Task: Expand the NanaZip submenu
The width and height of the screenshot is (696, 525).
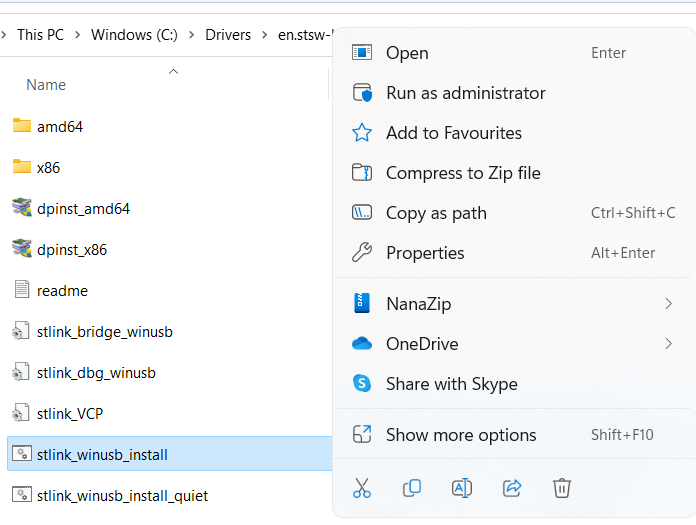Action: [668, 303]
